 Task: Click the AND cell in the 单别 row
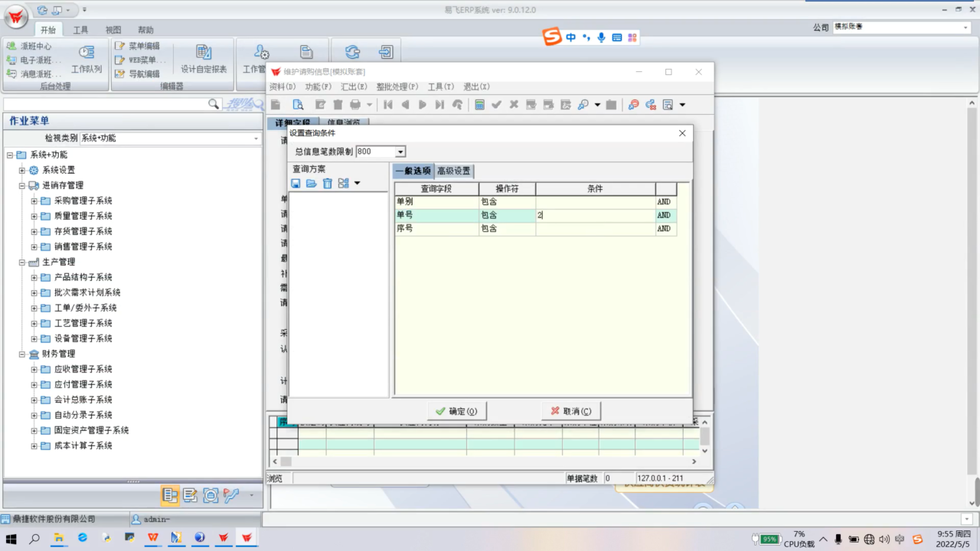point(665,202)
